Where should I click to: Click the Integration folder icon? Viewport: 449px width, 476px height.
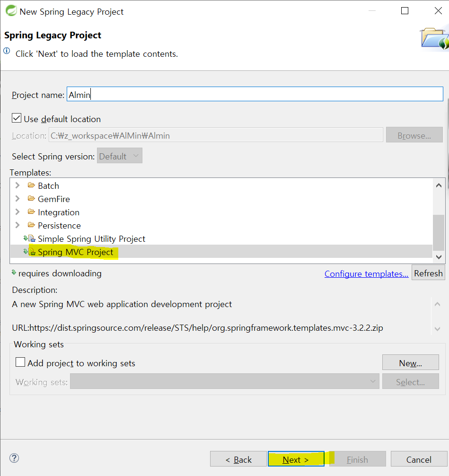[31, 212]
